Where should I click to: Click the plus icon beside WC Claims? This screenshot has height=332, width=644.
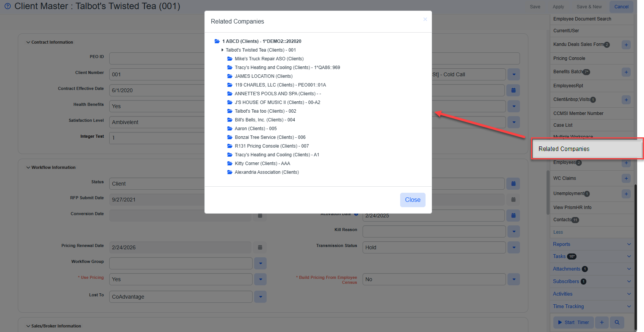626,178
